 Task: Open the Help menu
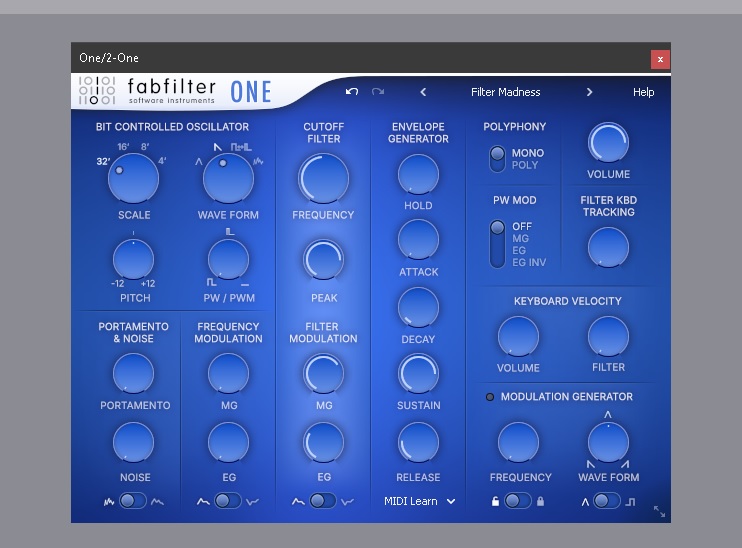(x=644, y=92)
